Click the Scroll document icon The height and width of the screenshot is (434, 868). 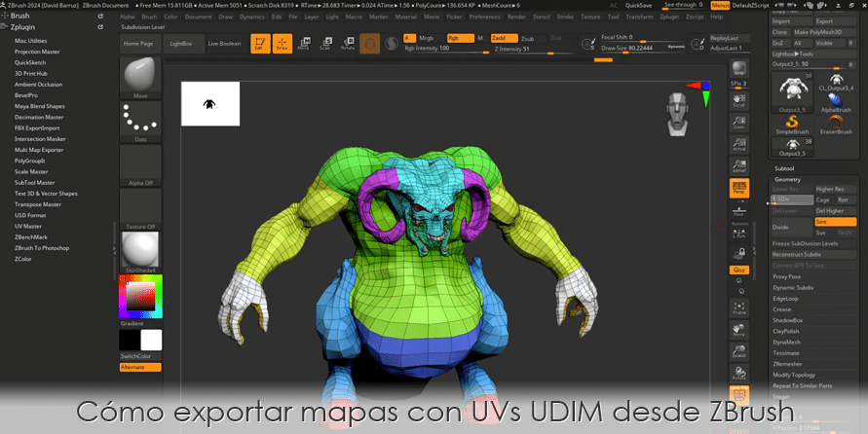pos(739,100)
